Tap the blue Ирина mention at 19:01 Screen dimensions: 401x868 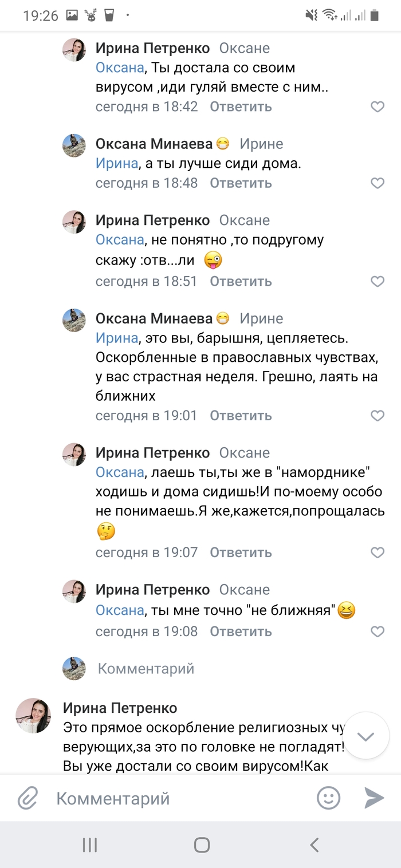[x=116, y=338]
